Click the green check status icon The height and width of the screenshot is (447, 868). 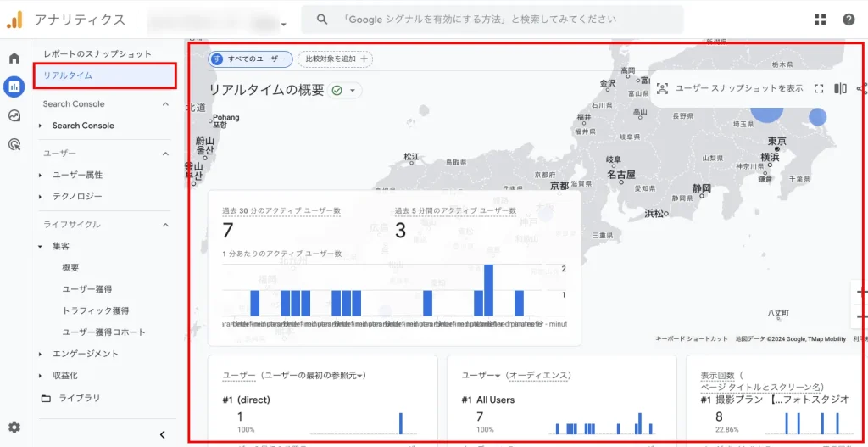(x=337, y=90)
